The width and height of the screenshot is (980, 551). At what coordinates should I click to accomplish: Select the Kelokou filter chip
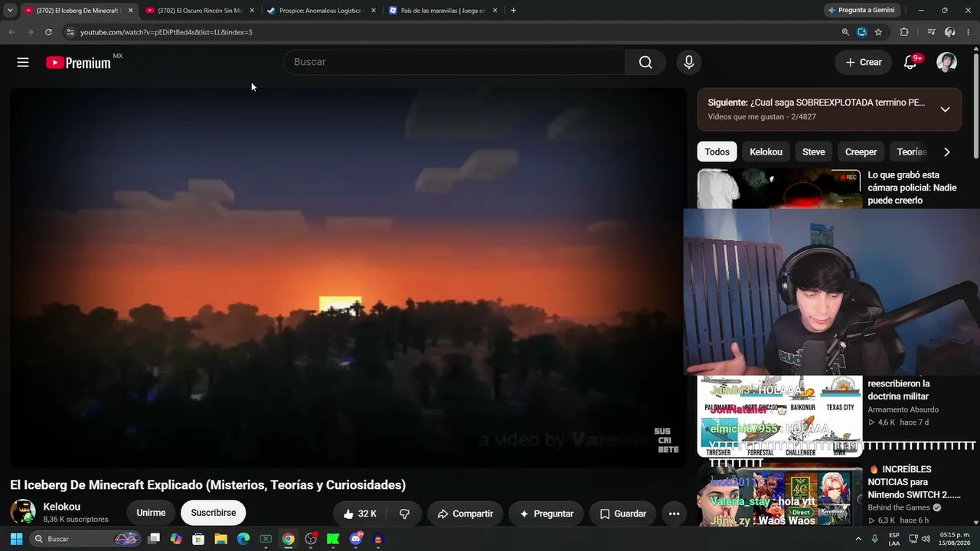click(x=766, y=152)
